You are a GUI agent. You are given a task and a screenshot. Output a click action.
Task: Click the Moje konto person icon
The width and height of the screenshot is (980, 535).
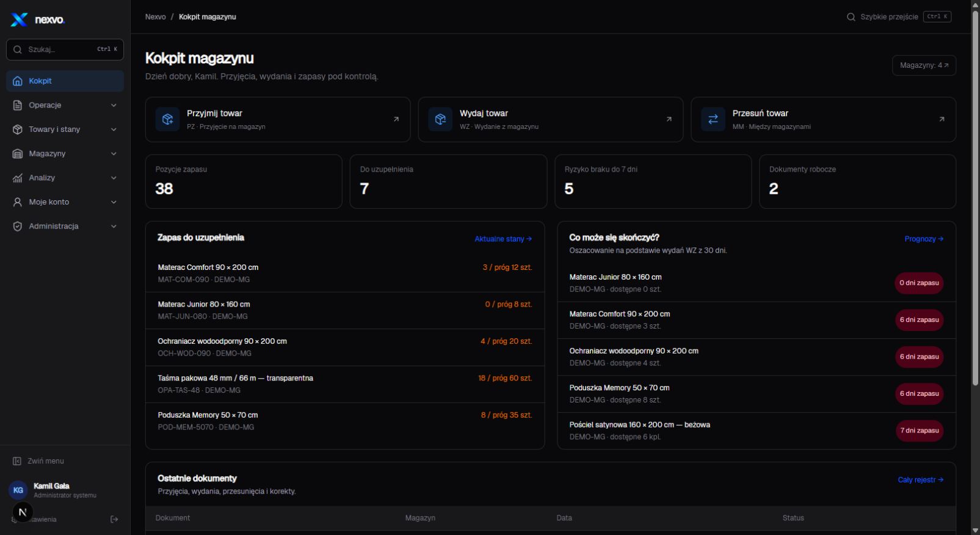coord(18,202)
